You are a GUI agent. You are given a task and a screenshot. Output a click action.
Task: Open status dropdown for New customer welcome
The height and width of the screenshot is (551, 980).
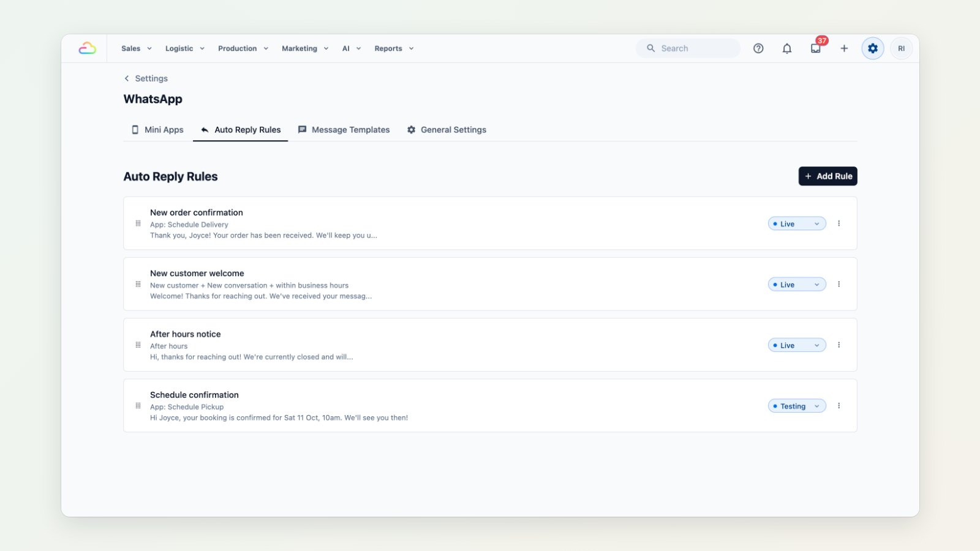[797, 284]
